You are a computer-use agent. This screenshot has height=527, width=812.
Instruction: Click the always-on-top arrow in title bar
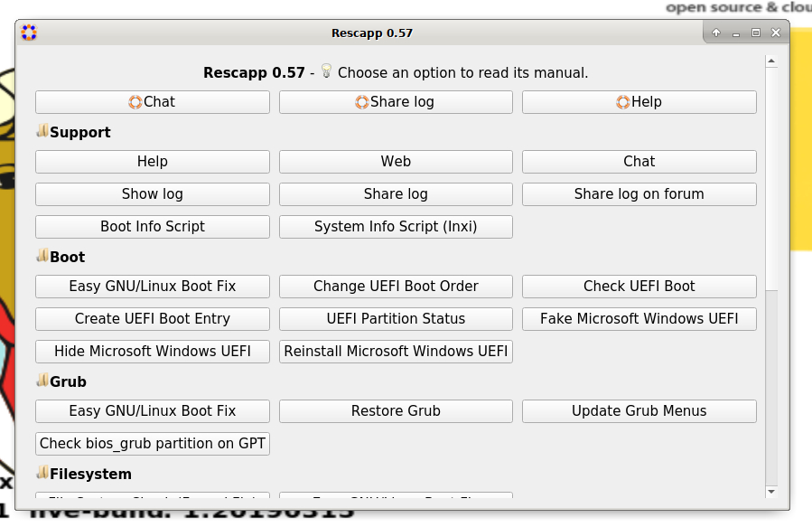point(716,33)
